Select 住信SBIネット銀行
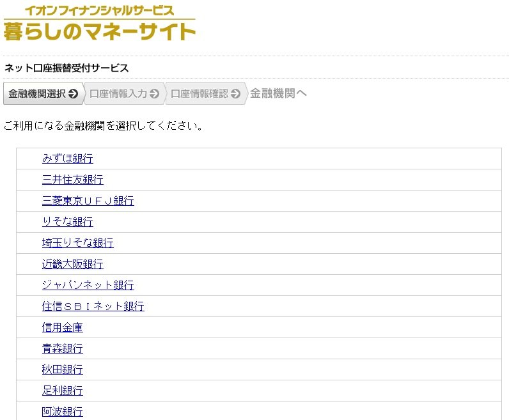Image resolution: width=509 pixels, height=420 pixels. [93, 306]
